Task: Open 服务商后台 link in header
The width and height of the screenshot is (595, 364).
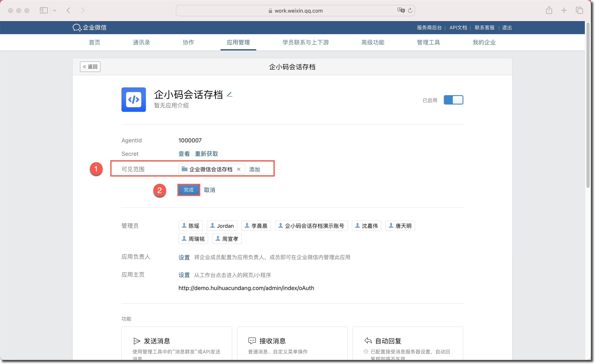Action: coord(429,27)
